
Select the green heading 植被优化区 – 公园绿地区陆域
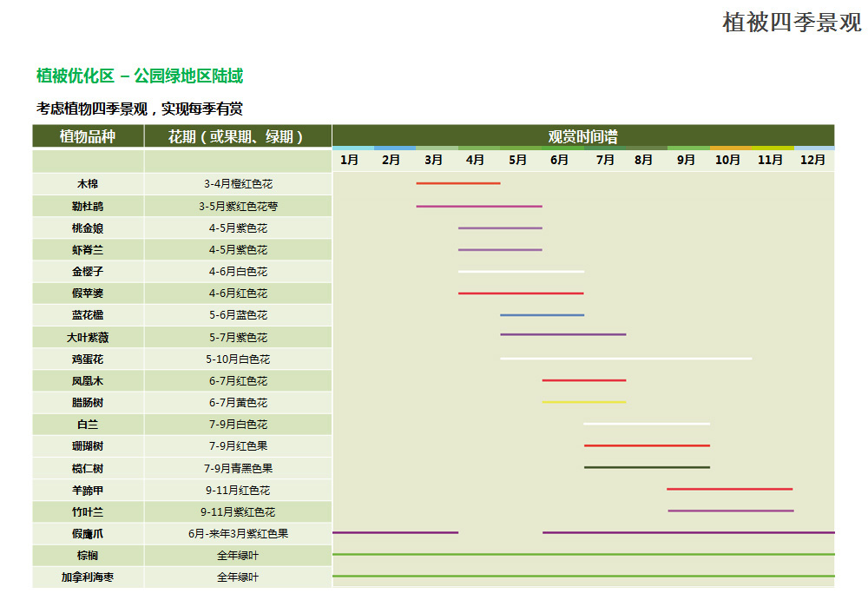[140, 76]
